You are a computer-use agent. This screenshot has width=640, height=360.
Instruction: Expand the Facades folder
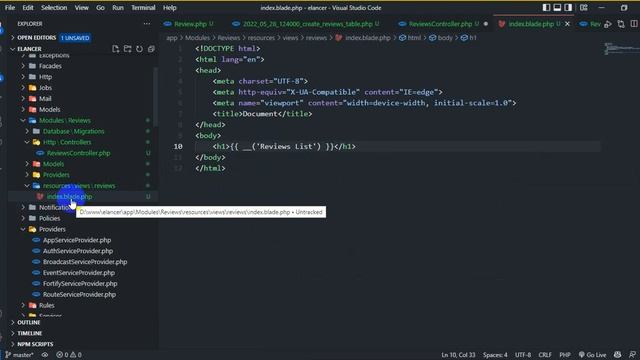pyautogui.click(x=50, y=66)
